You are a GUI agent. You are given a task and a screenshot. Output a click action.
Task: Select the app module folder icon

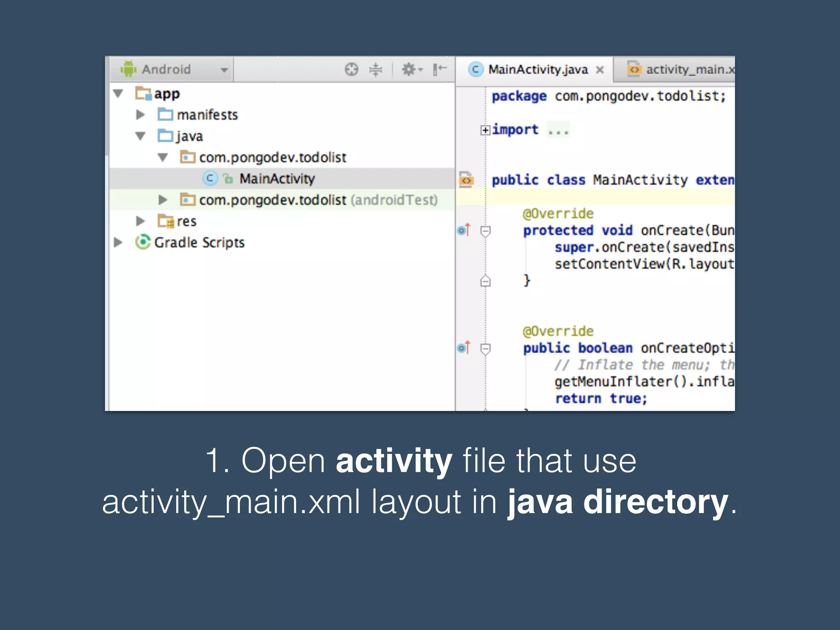pos(144,94)
